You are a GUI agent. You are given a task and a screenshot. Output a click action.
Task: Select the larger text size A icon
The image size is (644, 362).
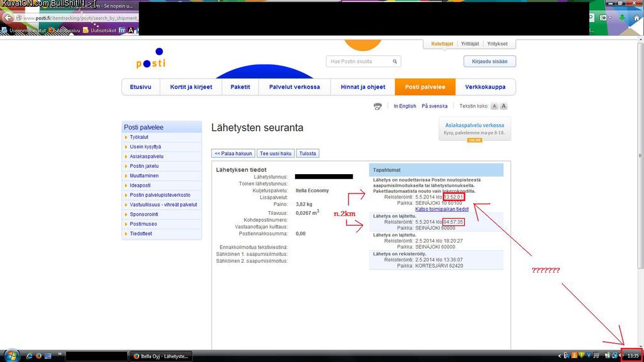click(504, 106)
